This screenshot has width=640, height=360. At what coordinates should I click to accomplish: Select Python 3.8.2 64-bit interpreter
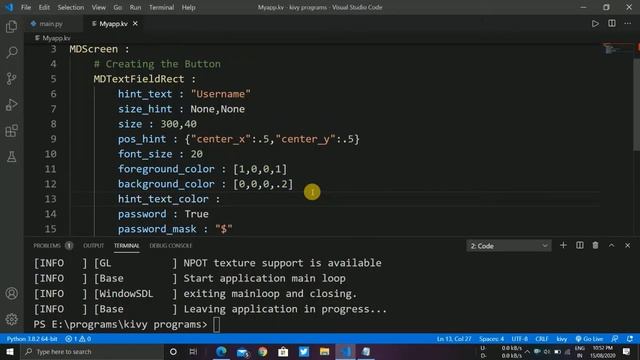pyautogui.click(x=32, y=339)
